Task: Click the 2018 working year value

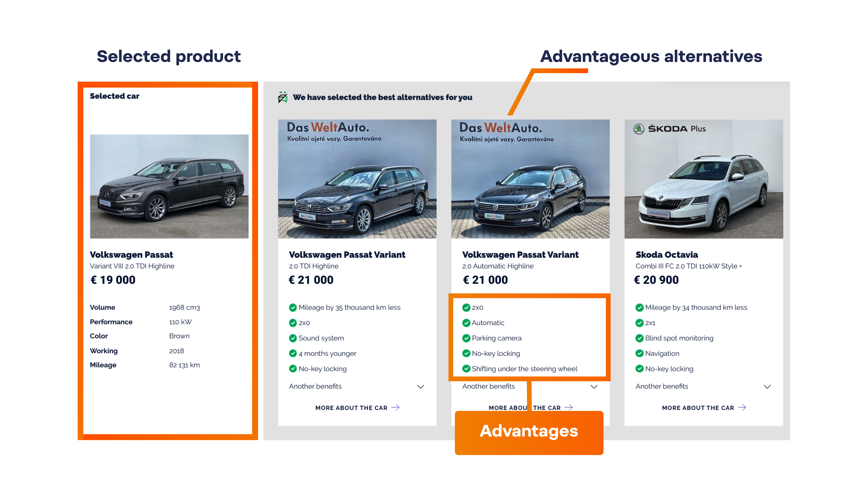Action: [176, 351]
